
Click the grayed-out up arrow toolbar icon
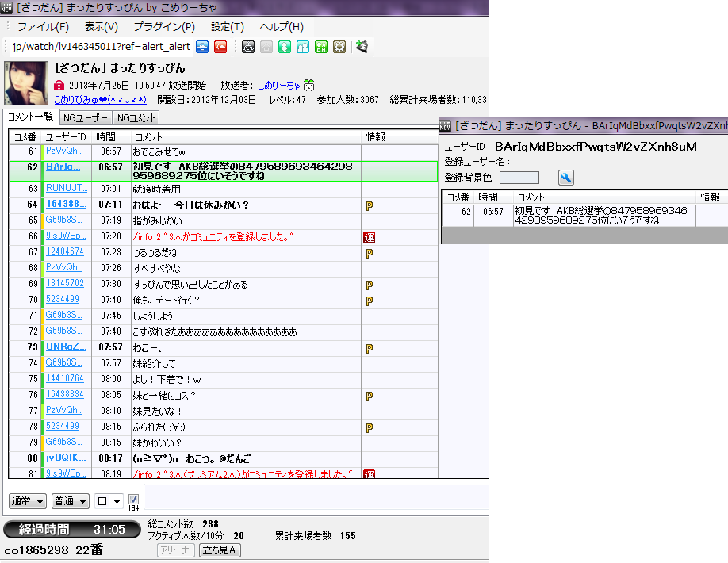(x=266, y=47)
